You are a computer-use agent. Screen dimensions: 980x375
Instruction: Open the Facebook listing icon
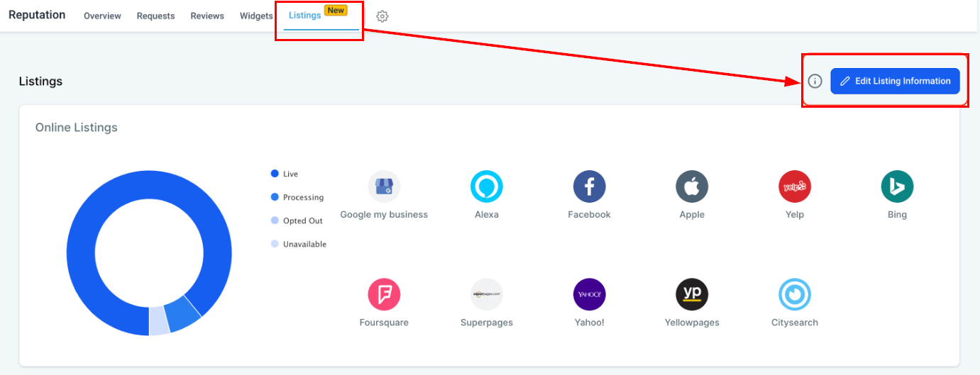pyautogui.click(x=589, y=187)
